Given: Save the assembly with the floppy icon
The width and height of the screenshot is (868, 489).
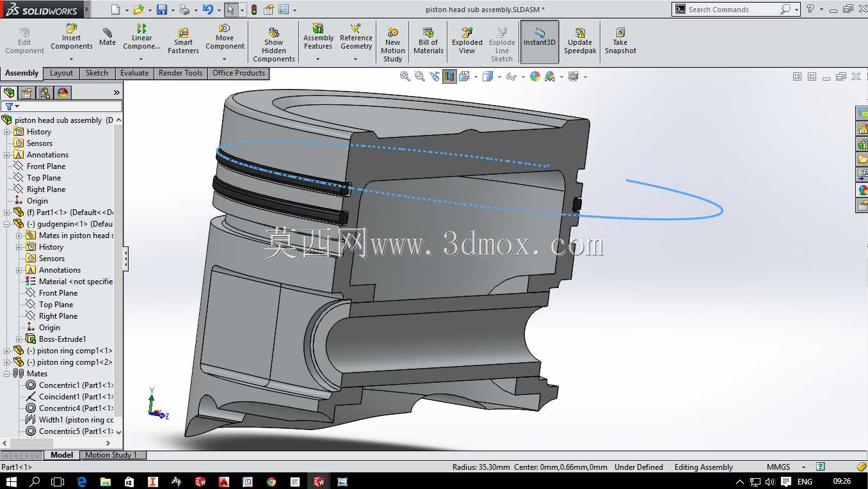Looking at the screenshot, I should click(x=162, y=10).
